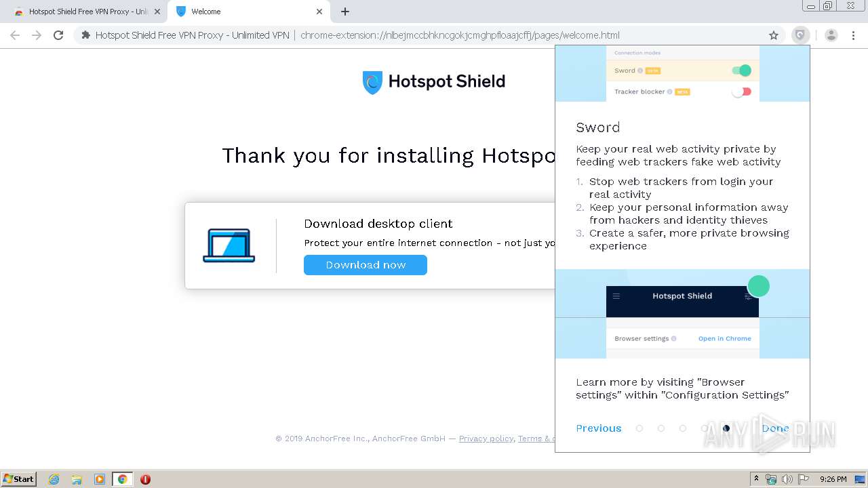Click the Download desktop client heading
Screen dimensions: 868x488
coord(378,224)
